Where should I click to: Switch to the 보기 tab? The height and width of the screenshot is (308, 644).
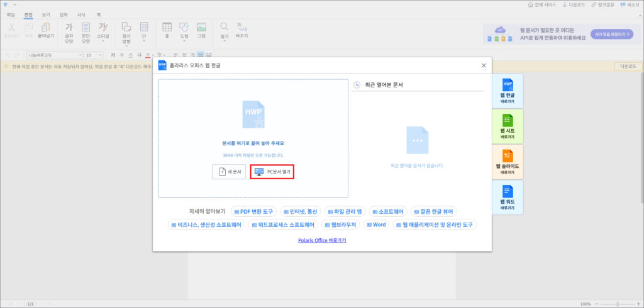[45, 15]
